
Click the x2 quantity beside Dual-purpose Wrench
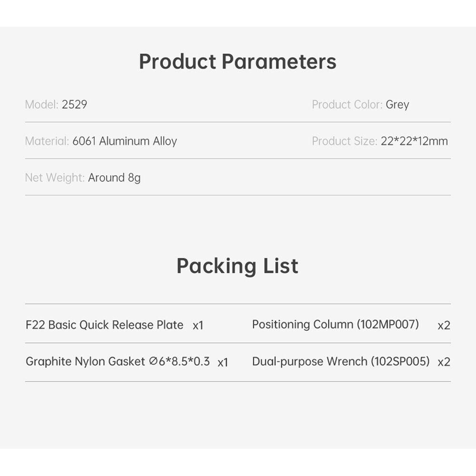[444, 362]
